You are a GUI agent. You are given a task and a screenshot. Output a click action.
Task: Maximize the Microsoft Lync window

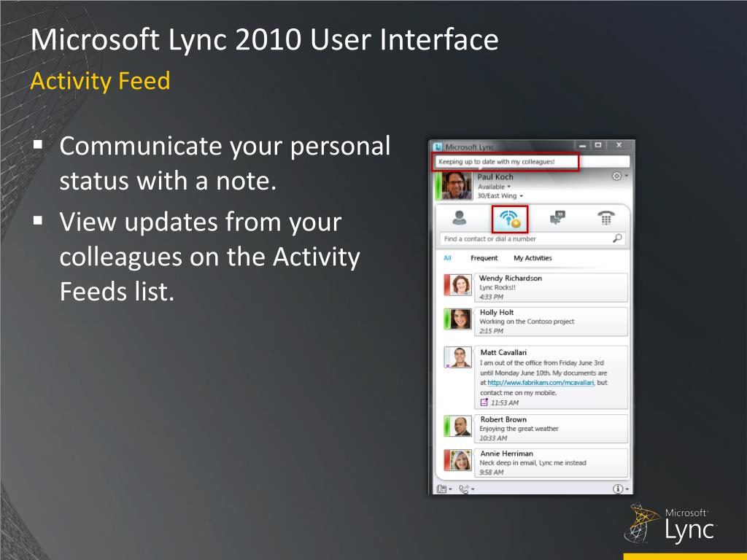pos(598,145)
